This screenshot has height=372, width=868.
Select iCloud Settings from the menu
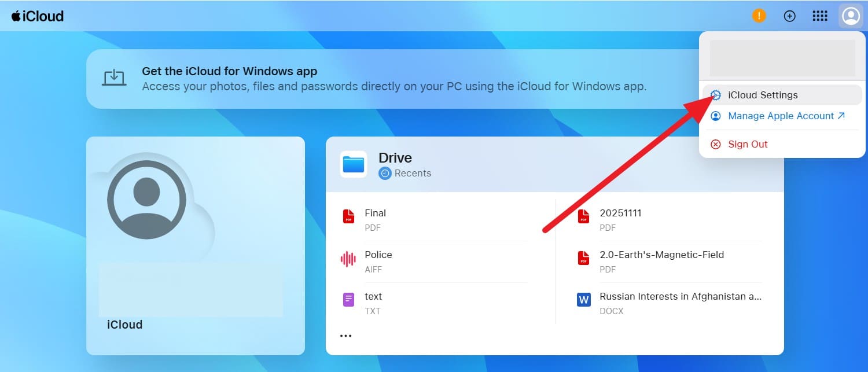coord(763,94)
